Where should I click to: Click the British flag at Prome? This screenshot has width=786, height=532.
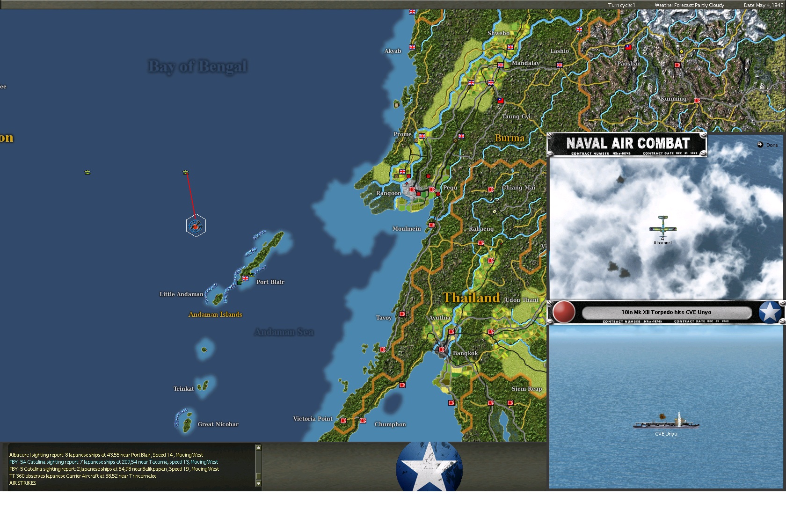click(422, 136)
